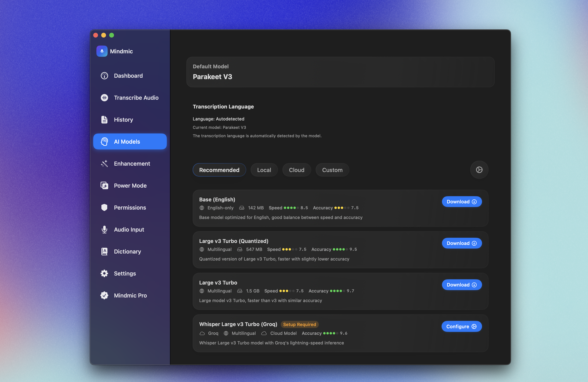Open the Dashboard gauge icon

(x=104, y=76)
